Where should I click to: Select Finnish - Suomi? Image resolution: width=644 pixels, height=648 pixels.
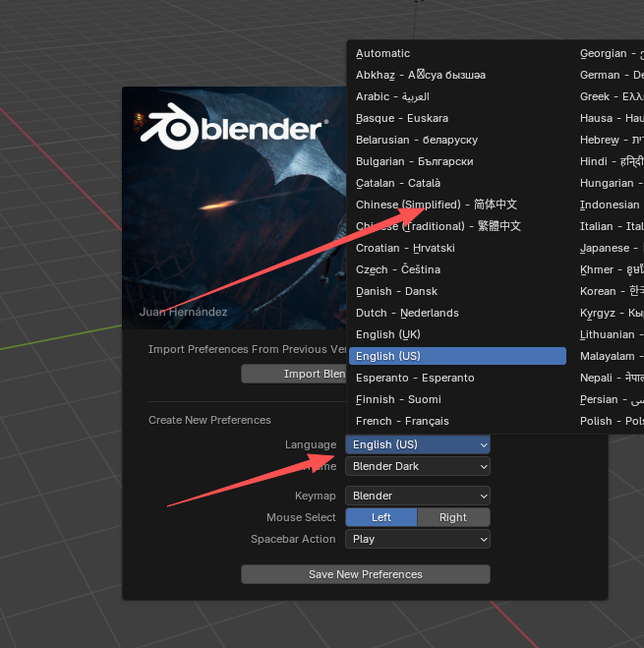[x=457, y=399]
